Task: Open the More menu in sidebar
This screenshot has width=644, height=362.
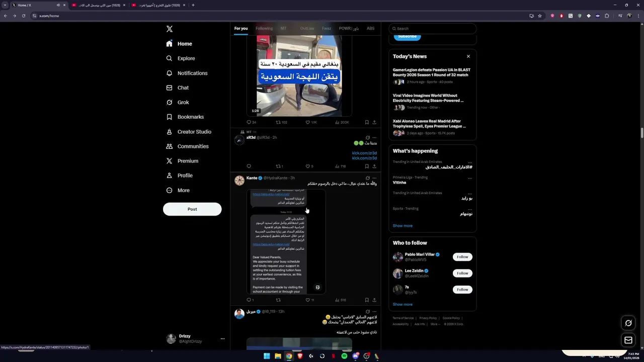Action: coord(178,190)
